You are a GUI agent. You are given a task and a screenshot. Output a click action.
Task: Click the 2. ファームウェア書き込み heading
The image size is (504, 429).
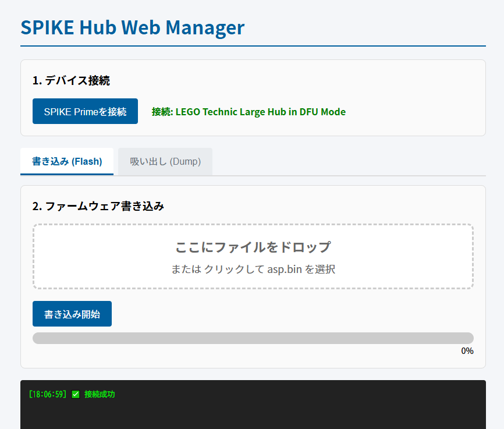coord(98,206)
